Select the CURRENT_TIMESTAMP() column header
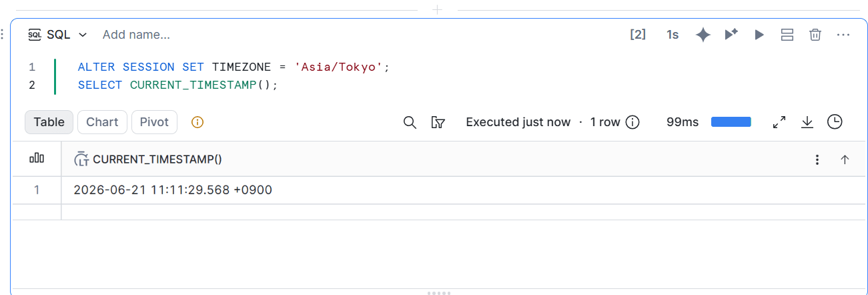 (157, 159)
